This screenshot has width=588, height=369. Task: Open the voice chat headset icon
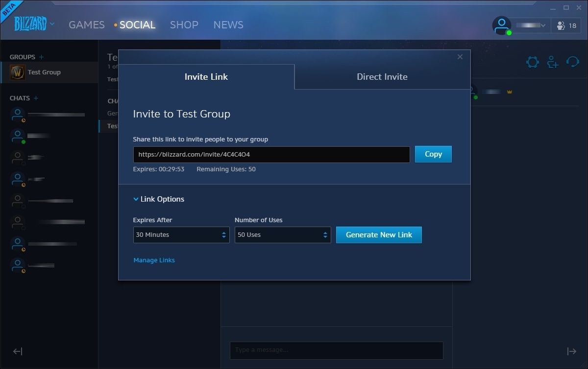(x=572, y=62)
